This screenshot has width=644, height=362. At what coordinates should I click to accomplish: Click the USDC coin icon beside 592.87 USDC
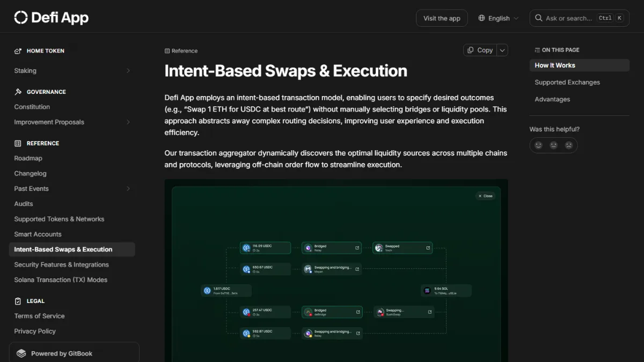click(x=246, y=333)
